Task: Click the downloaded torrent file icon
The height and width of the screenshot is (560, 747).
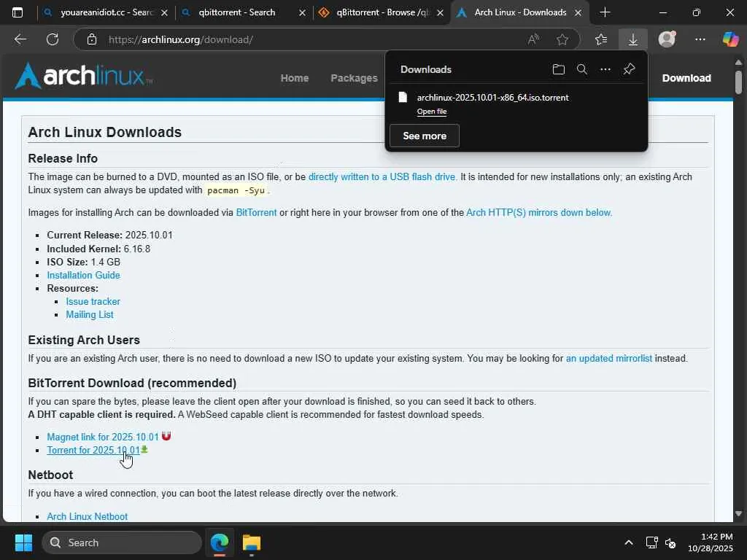Action: [403, 98]
